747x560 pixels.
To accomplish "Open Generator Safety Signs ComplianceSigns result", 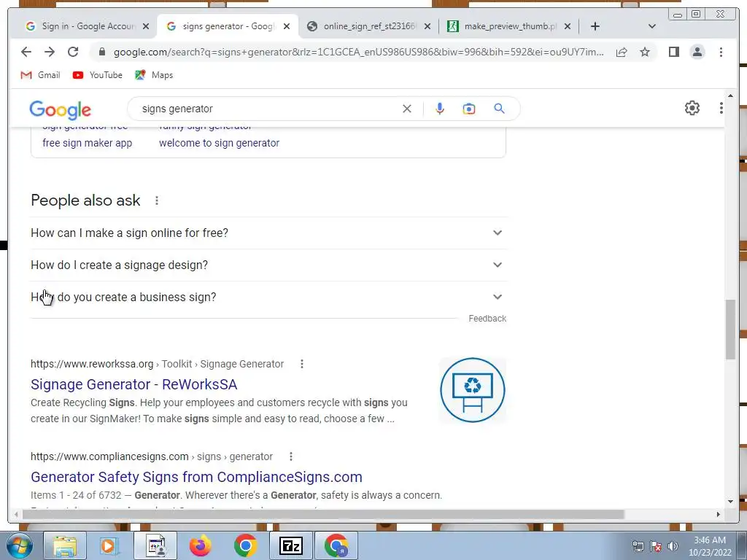I will point(196,477).
